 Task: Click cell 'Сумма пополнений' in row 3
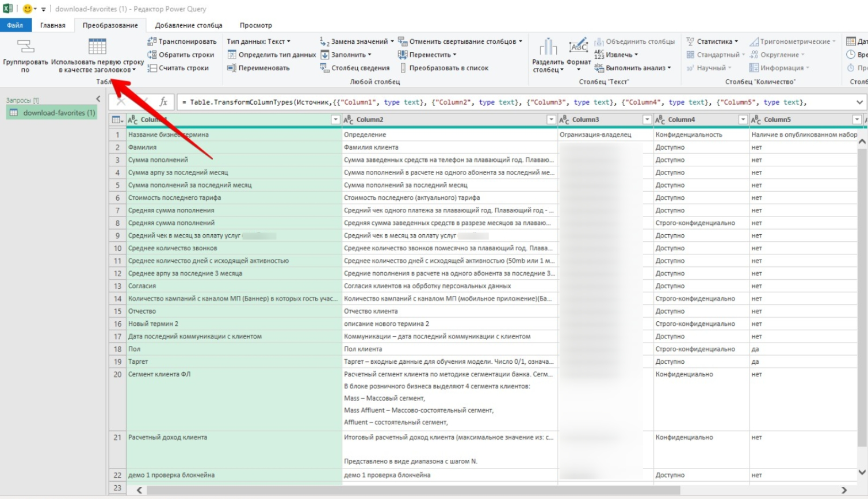point(234,160)
